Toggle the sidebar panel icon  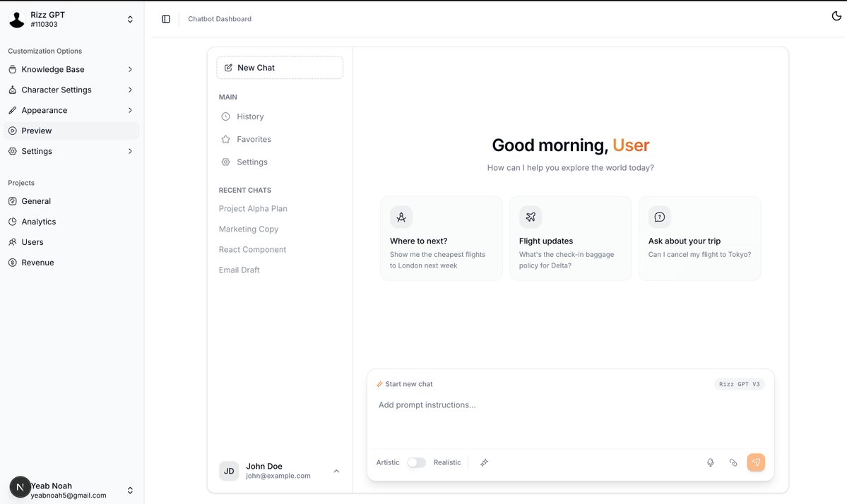point(166,19)
